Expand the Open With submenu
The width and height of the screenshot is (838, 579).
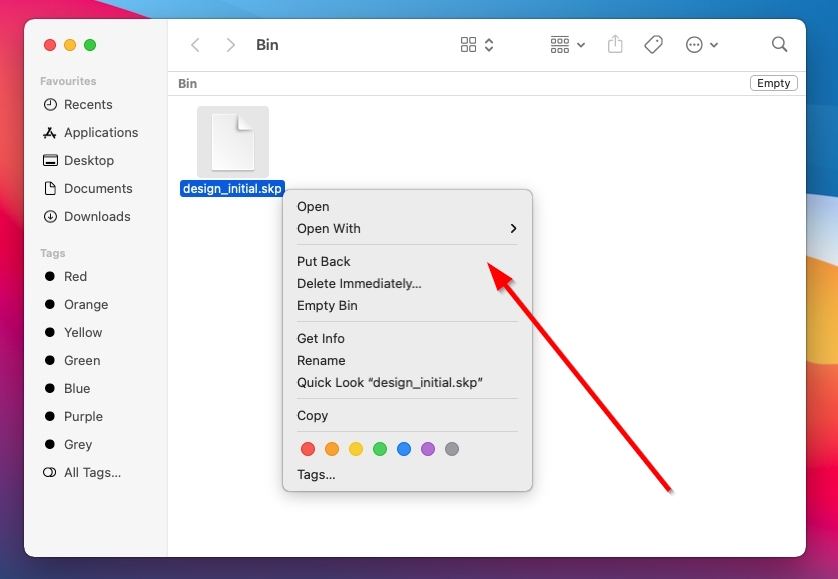click(329, 228)
